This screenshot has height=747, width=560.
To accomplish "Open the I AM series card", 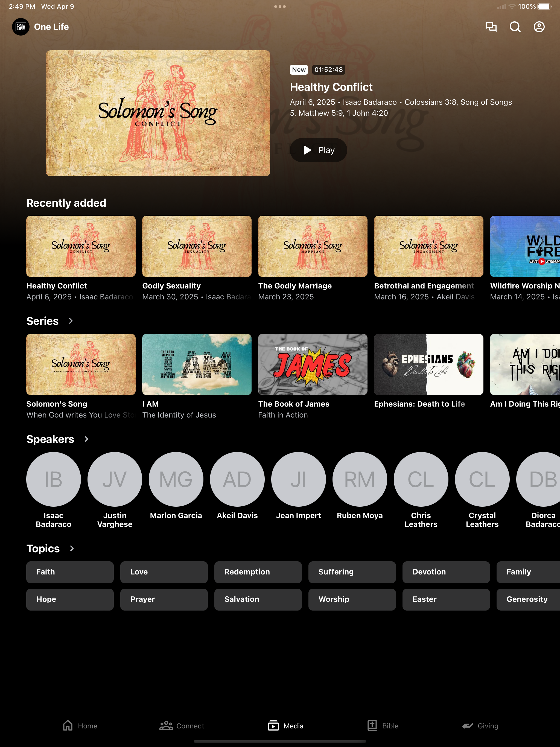I will [197, 364].
